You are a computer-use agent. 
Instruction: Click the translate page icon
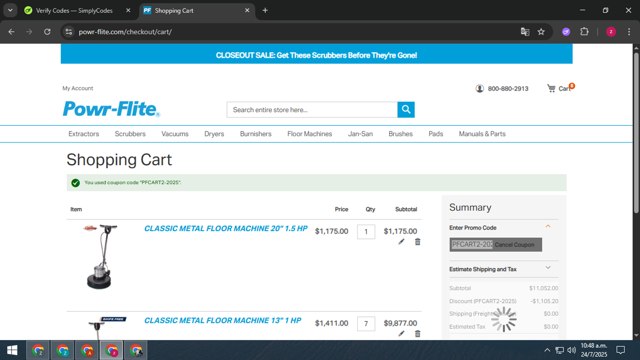525,32
